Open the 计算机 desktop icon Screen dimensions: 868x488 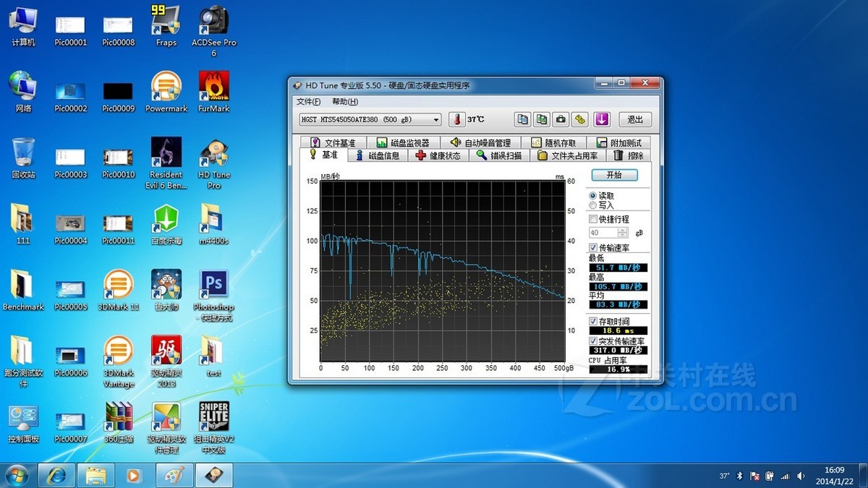(x=23, y=25)
